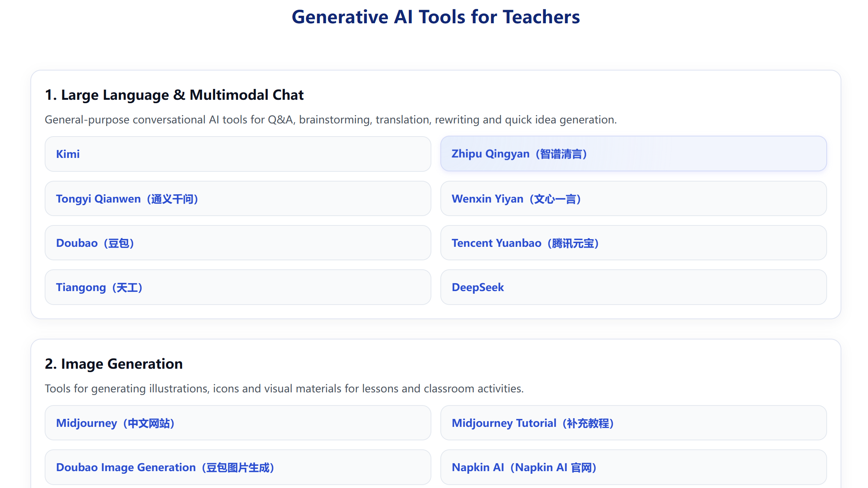Open Tongyi Qianwen (通义千问)
The image size is (868, 488).
tap(127, 198)
